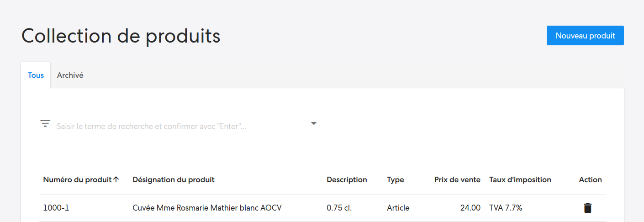644x222 pixels.
Task: Toggle sort arrow next to Numéro du produit
Action: pos(116,179)
